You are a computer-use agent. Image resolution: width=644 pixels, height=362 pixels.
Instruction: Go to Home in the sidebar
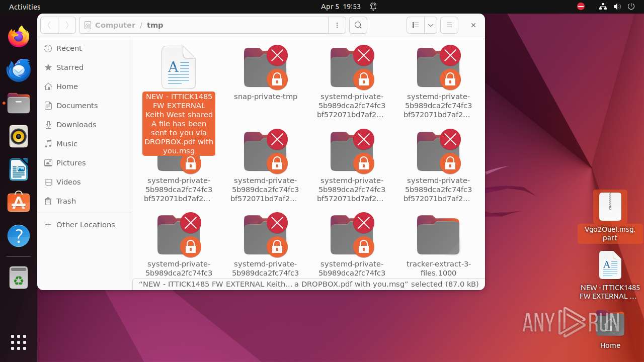click(x=85, y=86)
